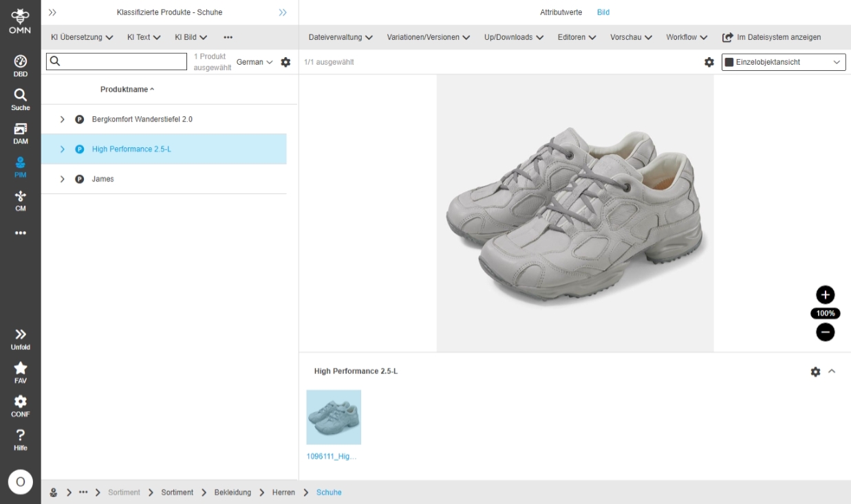Screen dimensions: 851x504
Task: Expand Bergkomfort Wanderstiefel 2.0 row
Action: [62, 119]
